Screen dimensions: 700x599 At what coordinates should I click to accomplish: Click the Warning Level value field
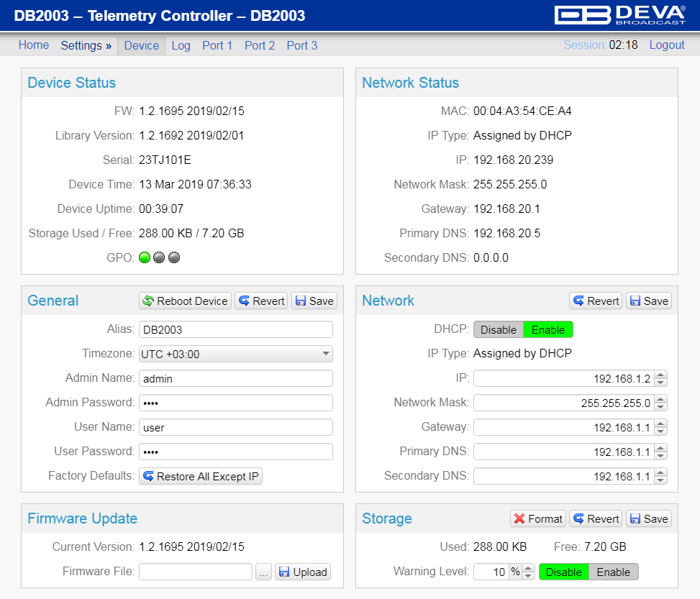click(491, 572)
